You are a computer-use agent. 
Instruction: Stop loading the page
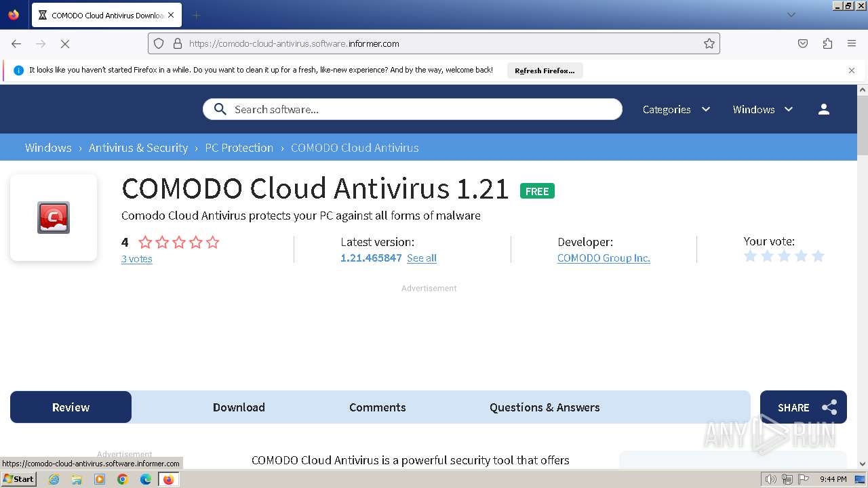[65, 43]
